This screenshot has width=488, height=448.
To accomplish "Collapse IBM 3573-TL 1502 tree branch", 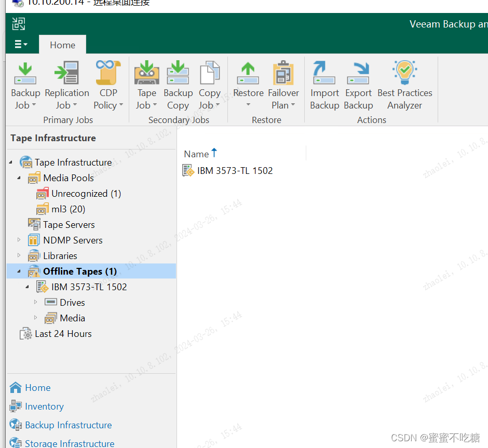I will point(28,287).
